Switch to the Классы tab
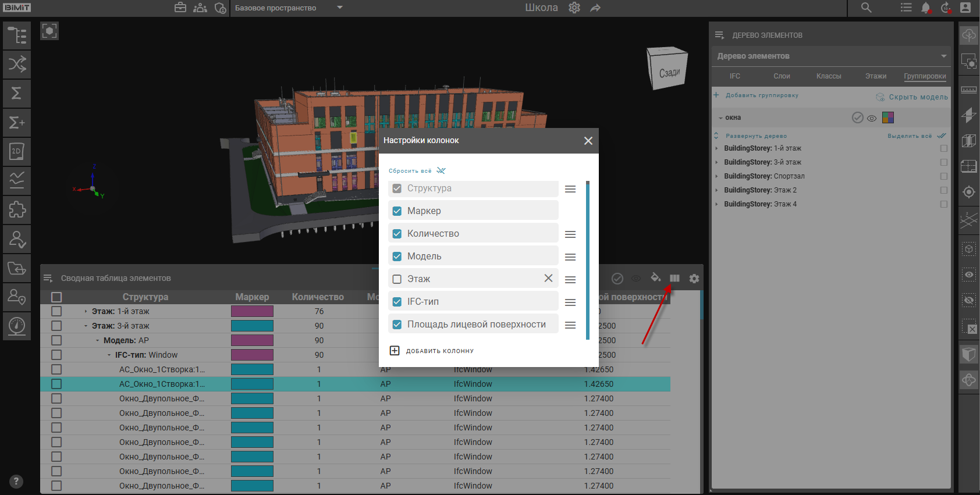This screenshot has height=495, width=980. click(x=828, y=76)
